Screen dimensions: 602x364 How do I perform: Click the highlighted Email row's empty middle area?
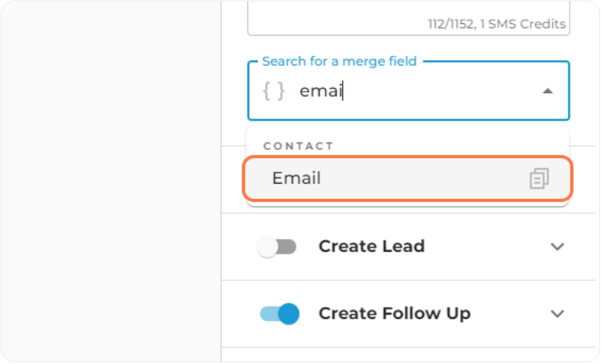pos(422,178)
